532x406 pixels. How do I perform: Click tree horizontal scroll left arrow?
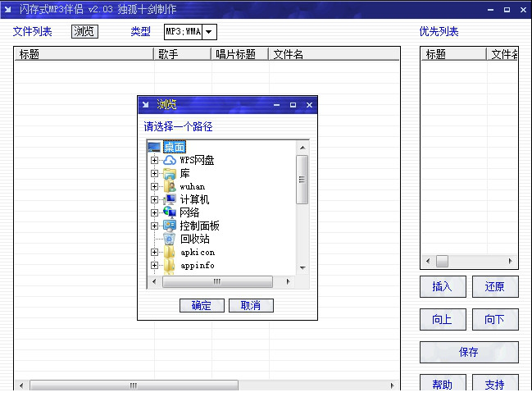(x=154, y=281)
